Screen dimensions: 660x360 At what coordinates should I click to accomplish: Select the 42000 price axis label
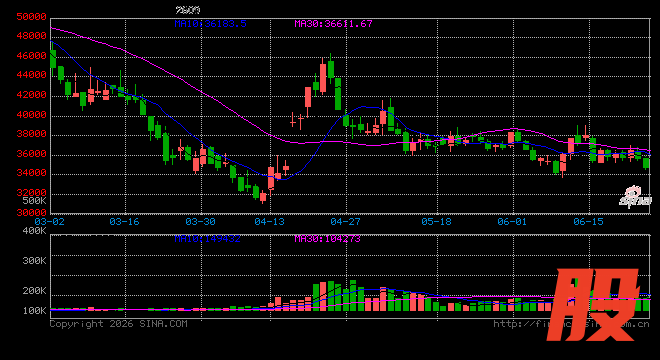31,95
